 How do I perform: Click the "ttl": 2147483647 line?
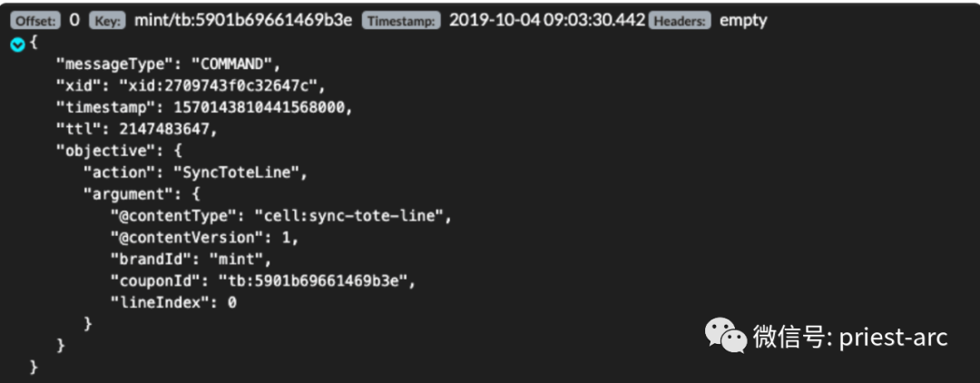point(137,130)
